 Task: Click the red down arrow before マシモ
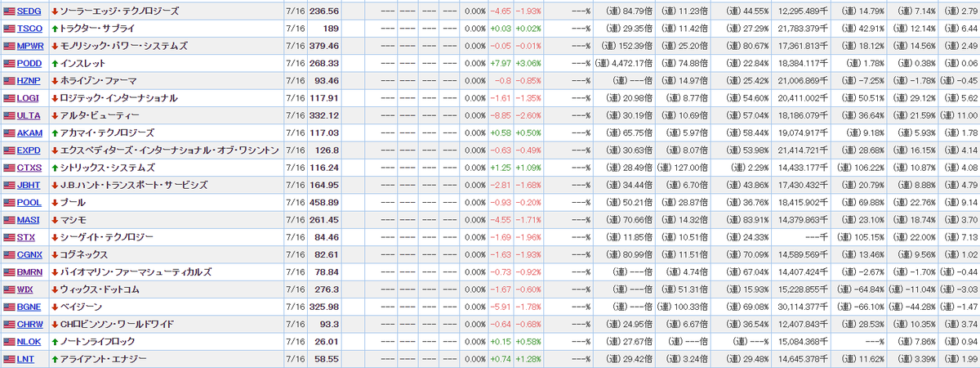pyautogui.click(x=54, y=220)
